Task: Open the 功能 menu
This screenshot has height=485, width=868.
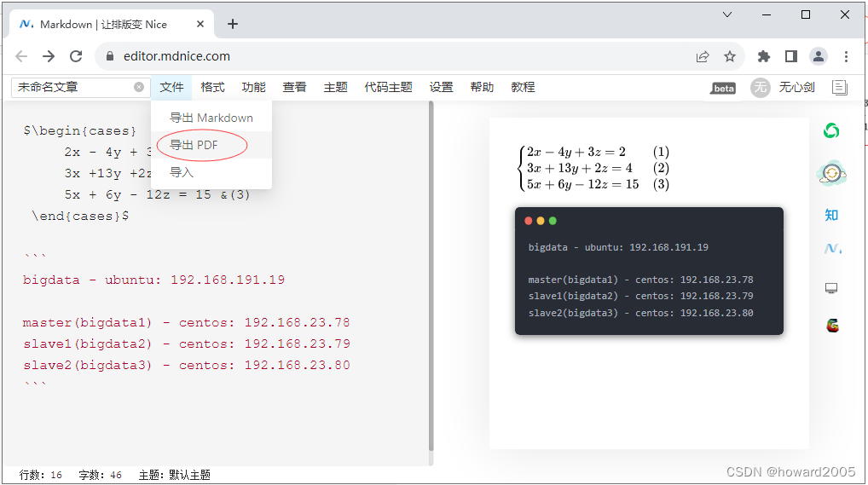Action: 253,87
